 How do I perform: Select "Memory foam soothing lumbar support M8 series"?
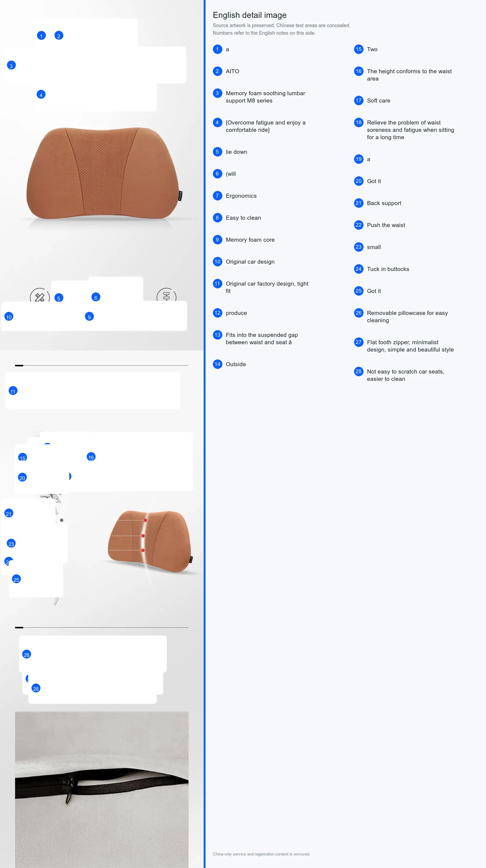pos(266,97)
